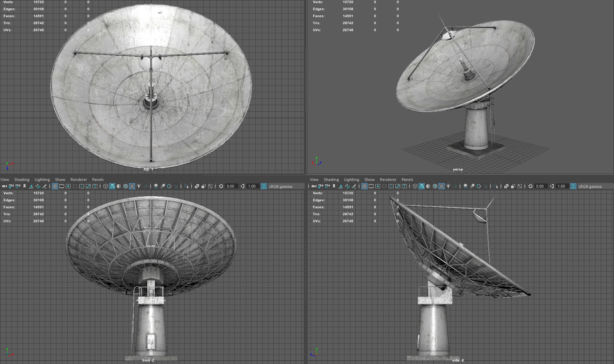
Task: Click front panel gamma field showing 1.00
Action: coord(253,186)
